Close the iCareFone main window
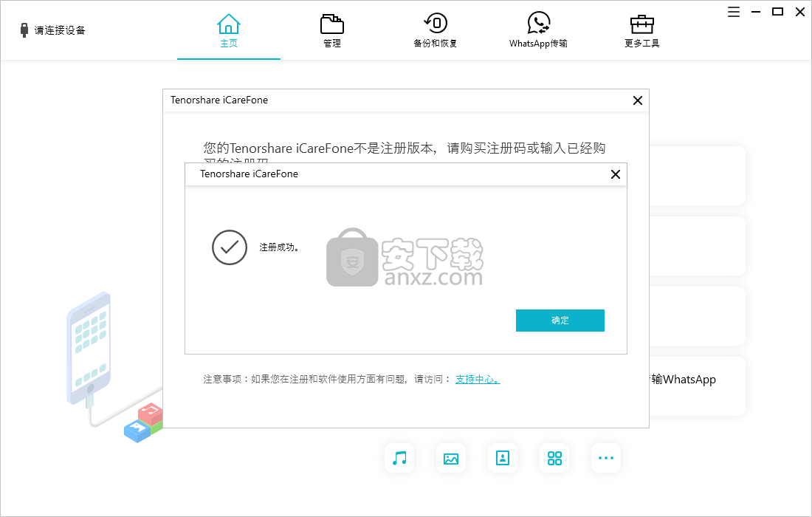The width and height of the screenshot is (812, 517). (x=799, y=12)
